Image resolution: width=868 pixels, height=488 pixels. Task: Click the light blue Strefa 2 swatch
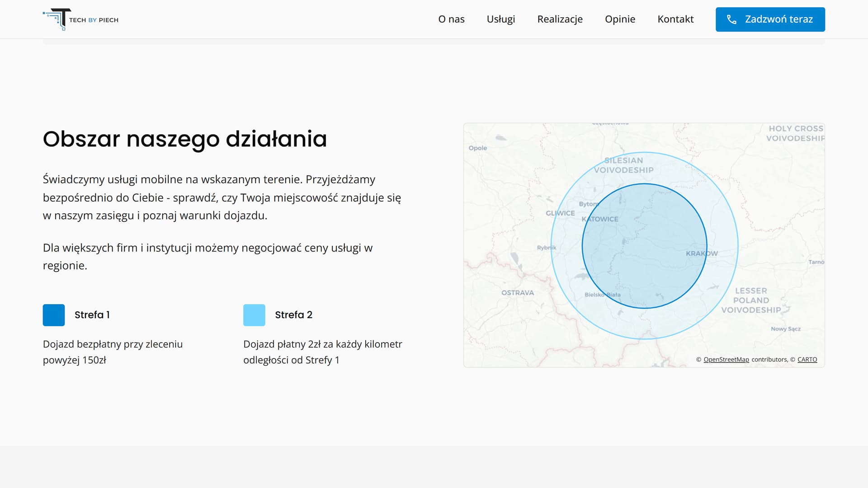254,315
